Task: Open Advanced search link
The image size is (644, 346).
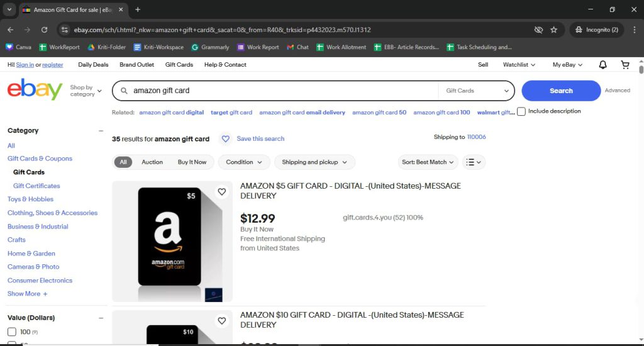Action: 618,91
